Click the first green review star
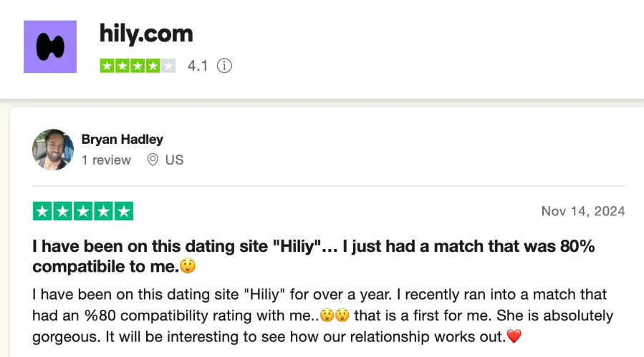 pos(42,211)
